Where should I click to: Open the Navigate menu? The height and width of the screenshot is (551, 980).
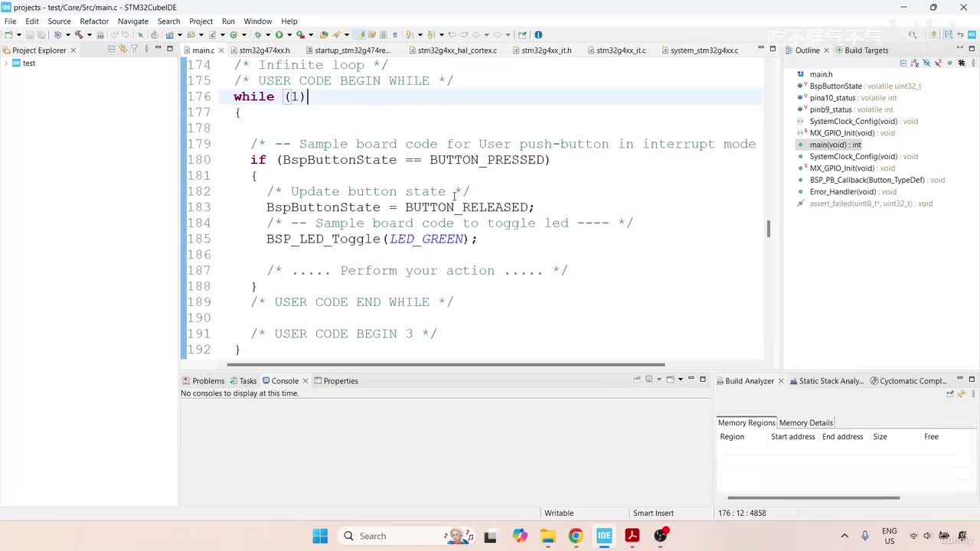click(x=132, y=21)
